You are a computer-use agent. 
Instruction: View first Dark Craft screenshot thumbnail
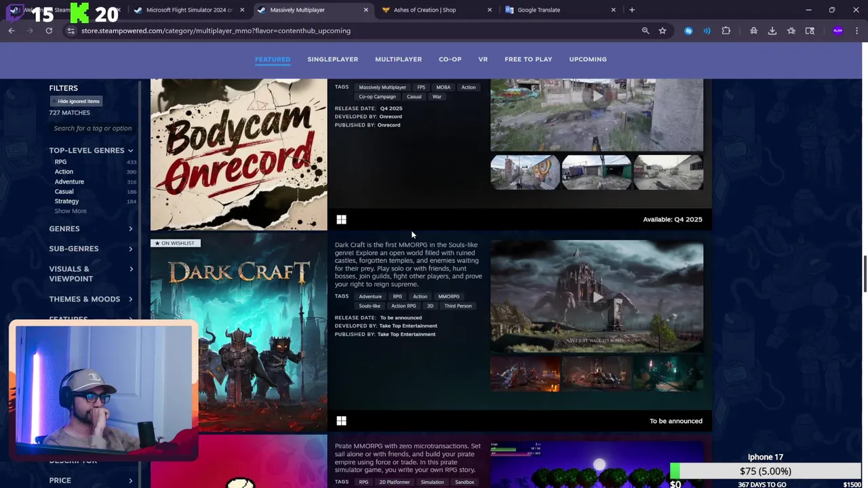[x=526, y=373]
